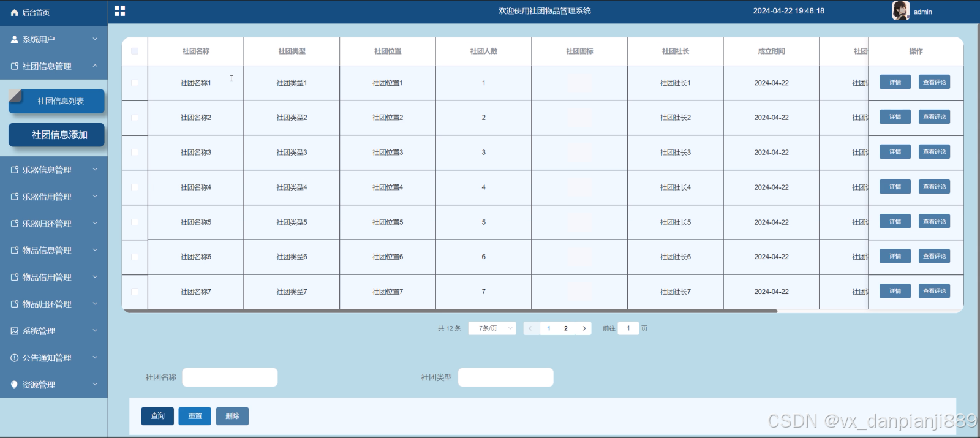Go to next page arrow in pagination

[x=584, y=328]
